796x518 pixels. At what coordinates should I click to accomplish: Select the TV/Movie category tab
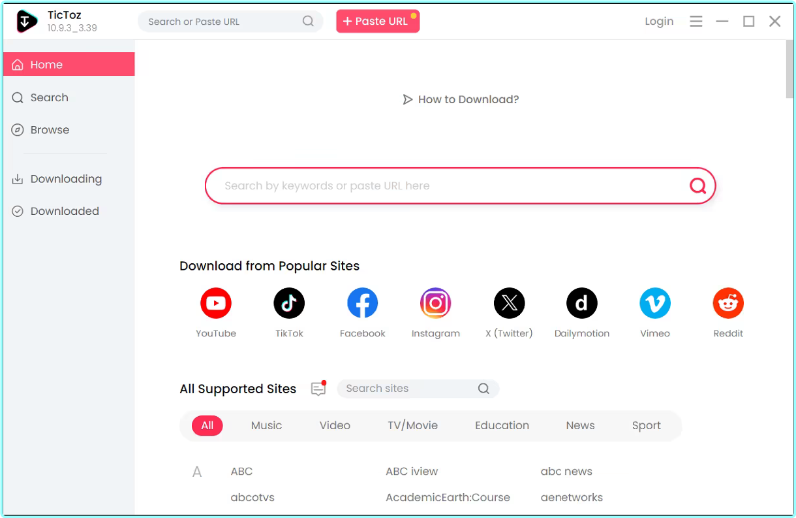[412, 425]
